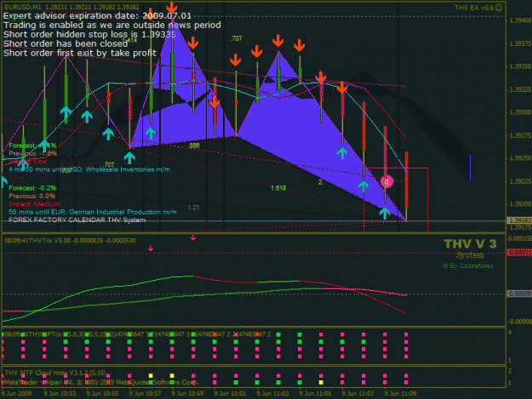Click the MetaQuotes Software Corp. copyright line

(x=101, y=382)
